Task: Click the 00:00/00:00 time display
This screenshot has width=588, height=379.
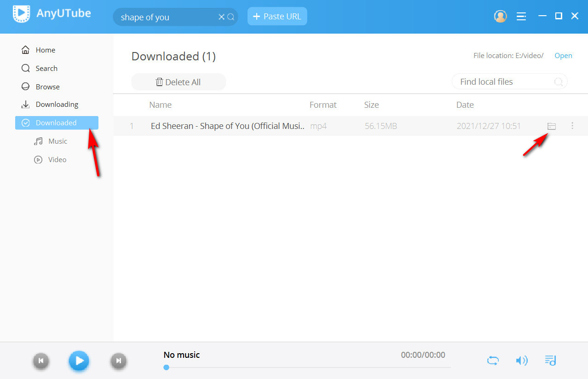Action: coord(423,355)
